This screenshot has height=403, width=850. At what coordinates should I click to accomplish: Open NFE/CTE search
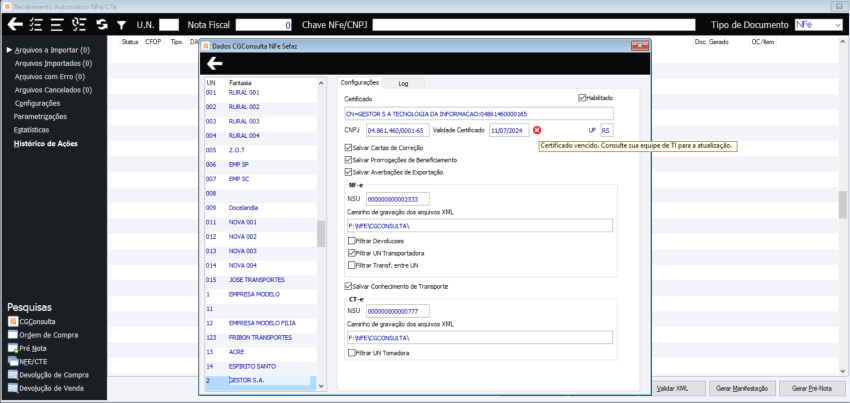(13, 361)
